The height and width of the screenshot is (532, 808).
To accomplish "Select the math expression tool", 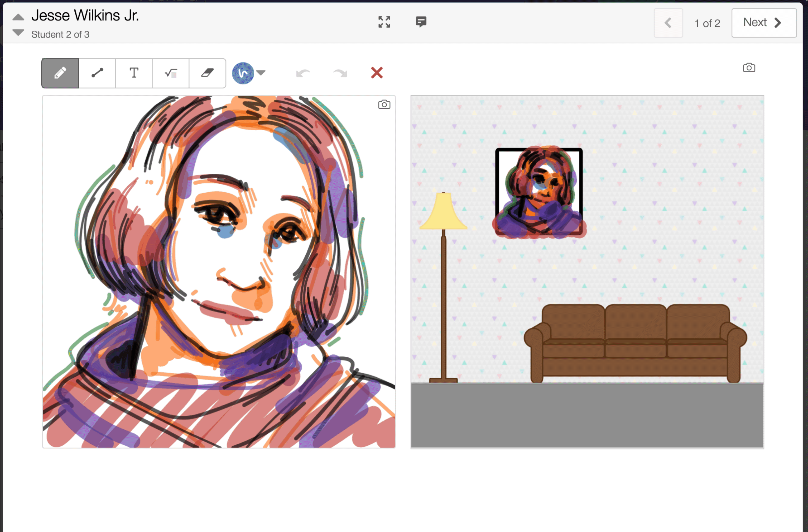I will [170, 73].
